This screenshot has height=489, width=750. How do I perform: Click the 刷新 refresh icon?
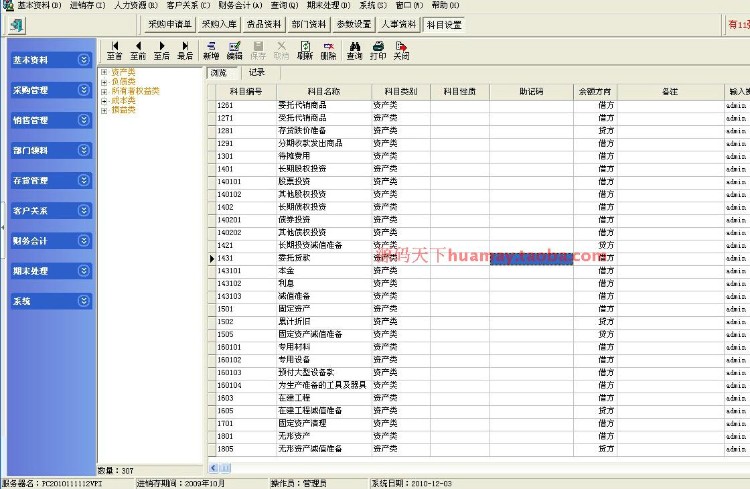(x=305, y=51)
